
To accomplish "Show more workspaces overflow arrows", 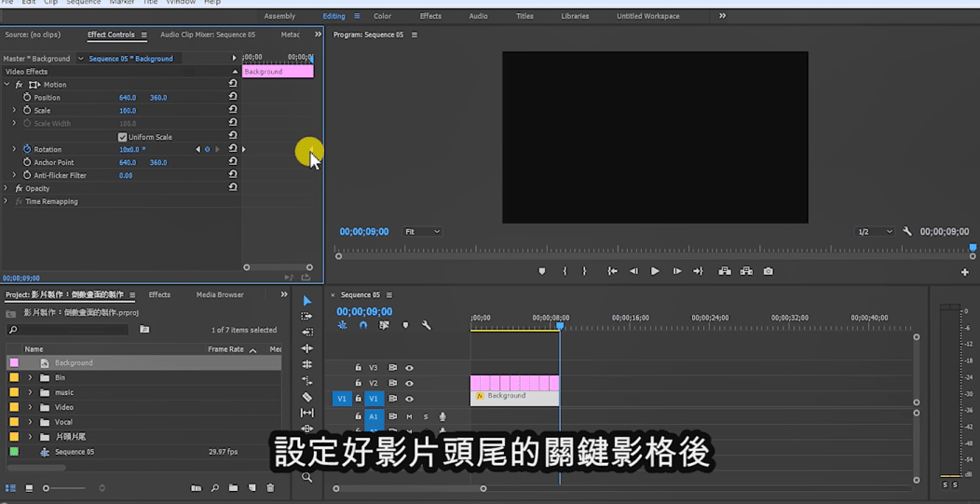I will (723, 16).
